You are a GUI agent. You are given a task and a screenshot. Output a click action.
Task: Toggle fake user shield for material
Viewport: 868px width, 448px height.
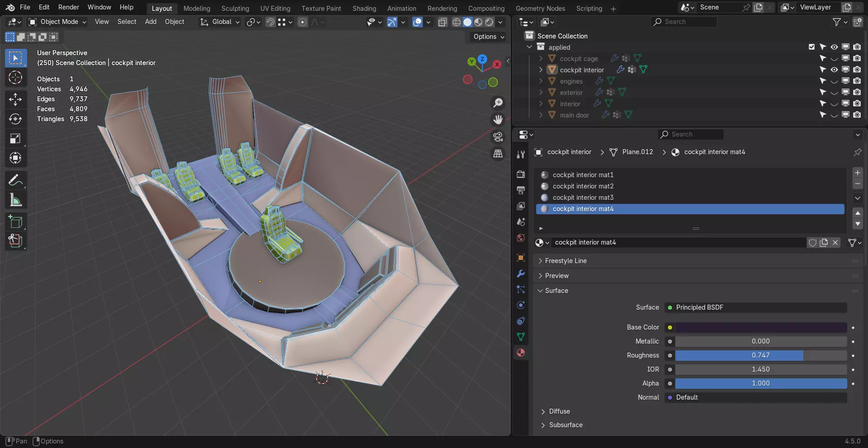pos(812,243)
